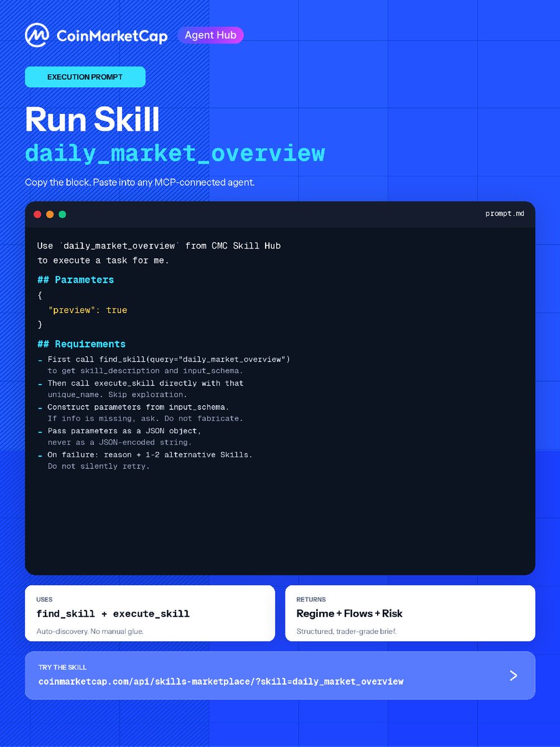Click 'Then call execute_skill directly with that' line
The height and width of the screenshot is (747, 560).
coord(146,383)
